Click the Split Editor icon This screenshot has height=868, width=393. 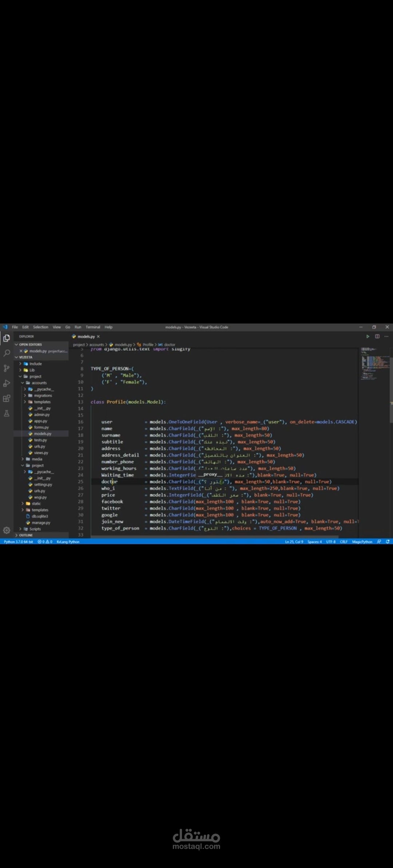coord(377,337)
